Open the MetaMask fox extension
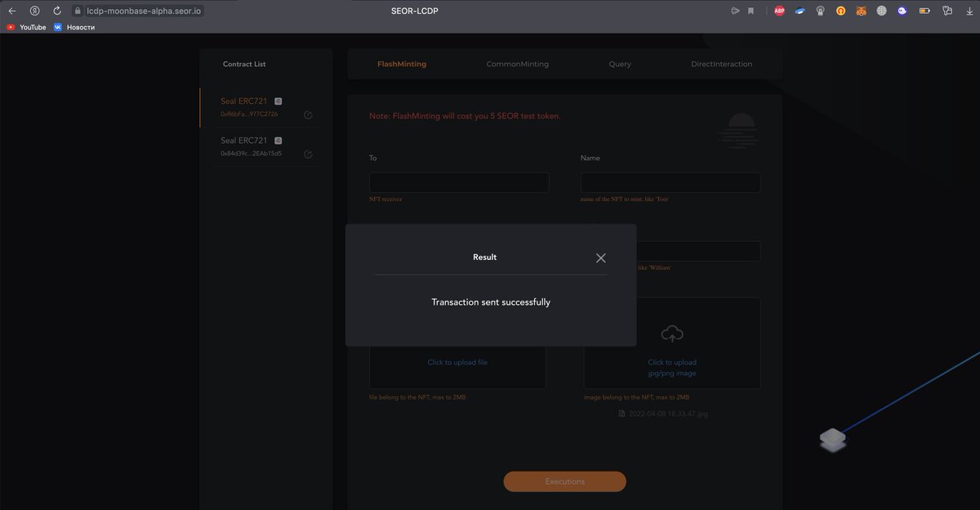980x510 pixels. (x=861, y=11)
